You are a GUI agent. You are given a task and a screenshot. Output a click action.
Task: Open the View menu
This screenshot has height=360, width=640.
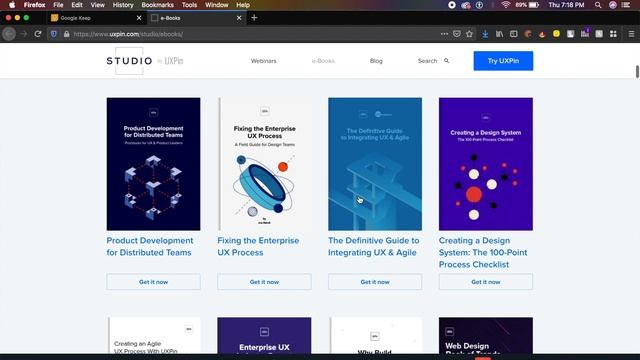point(97,5)
